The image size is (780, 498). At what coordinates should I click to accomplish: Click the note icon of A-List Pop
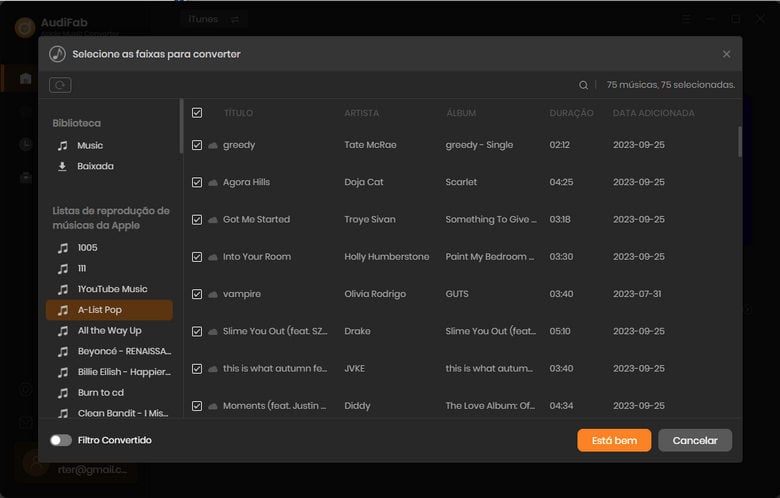point(63,310)
